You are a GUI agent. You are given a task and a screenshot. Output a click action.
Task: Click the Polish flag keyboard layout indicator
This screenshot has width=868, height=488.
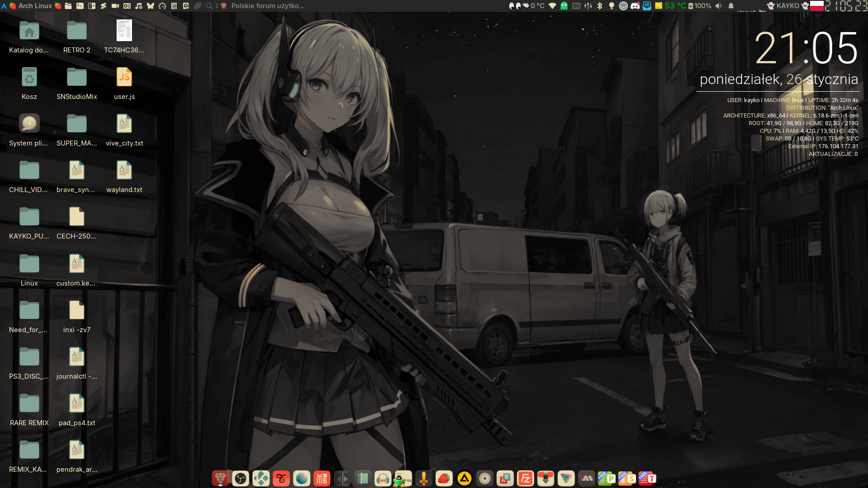816,6
